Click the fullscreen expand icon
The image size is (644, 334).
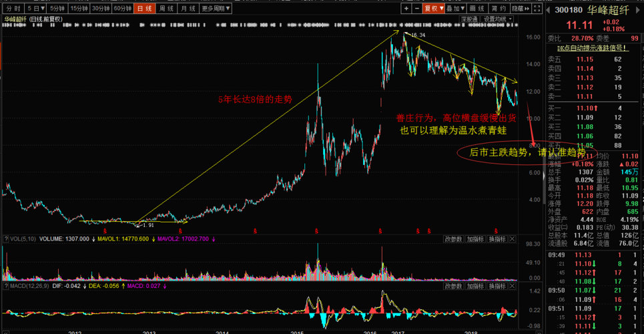pyautogui.click(x=538, y=9)
